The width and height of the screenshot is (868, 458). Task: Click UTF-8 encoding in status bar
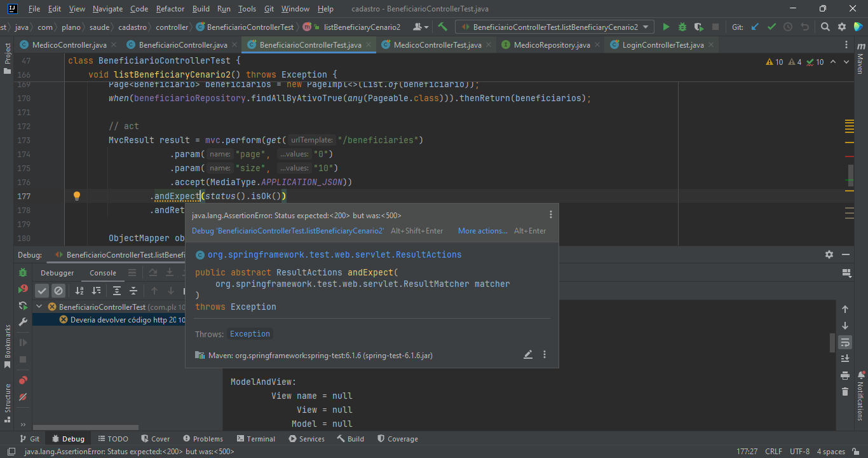point(799,452)
